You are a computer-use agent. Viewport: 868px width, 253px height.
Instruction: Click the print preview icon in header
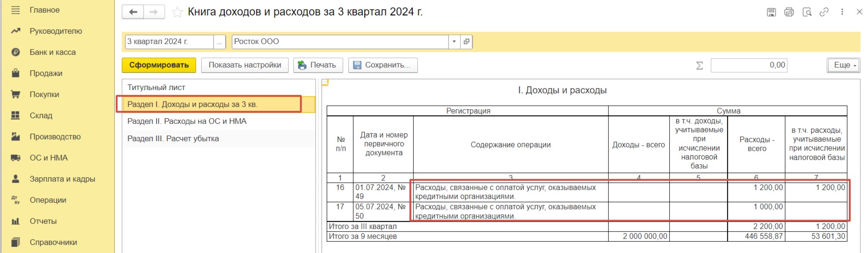point(807,12)
